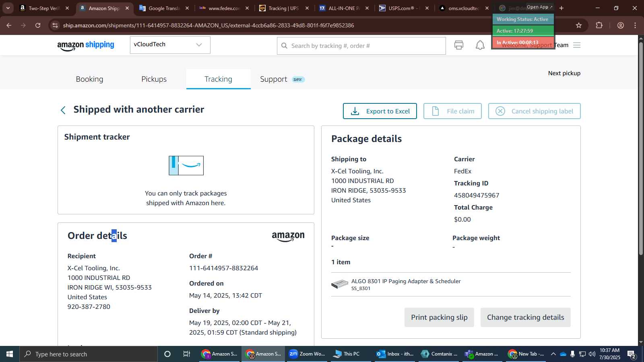644x362 pixels.
Task: Bookmark this page with the star icon
Action: 579,25
